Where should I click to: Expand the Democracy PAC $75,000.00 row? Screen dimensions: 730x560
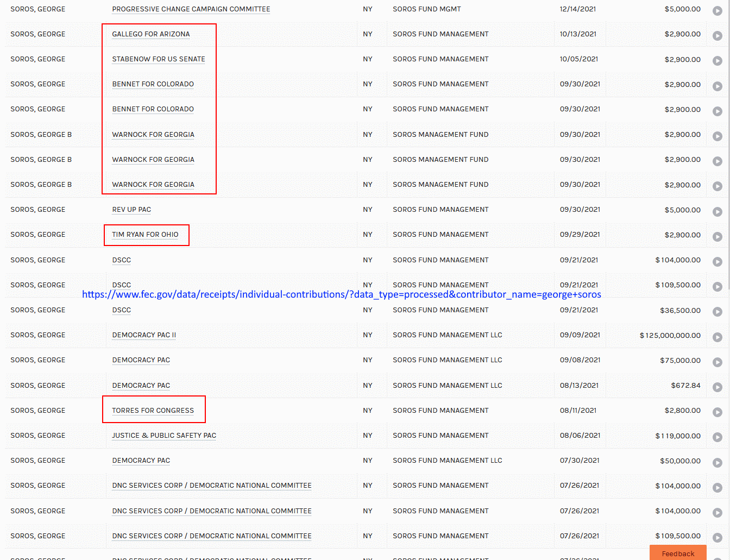718,362
